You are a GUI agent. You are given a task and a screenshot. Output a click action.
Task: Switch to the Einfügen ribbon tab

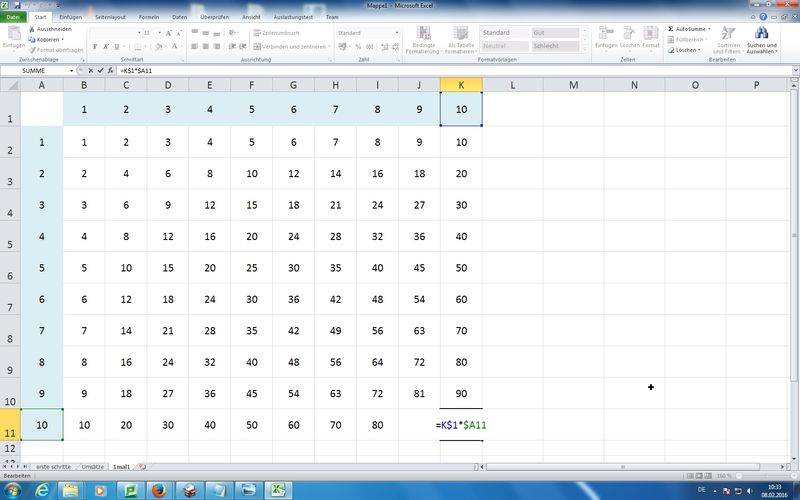click(70, 17)
